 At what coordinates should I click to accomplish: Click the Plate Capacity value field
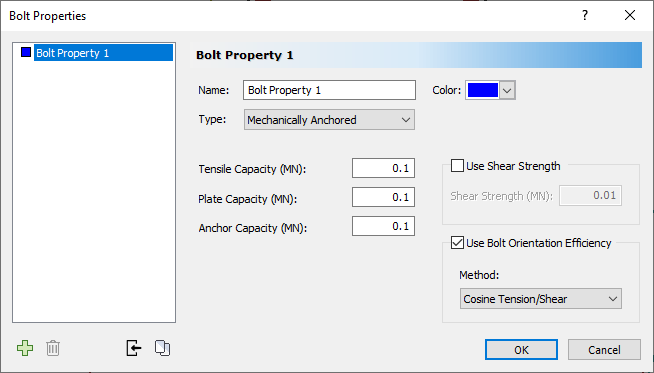(383, 197)
